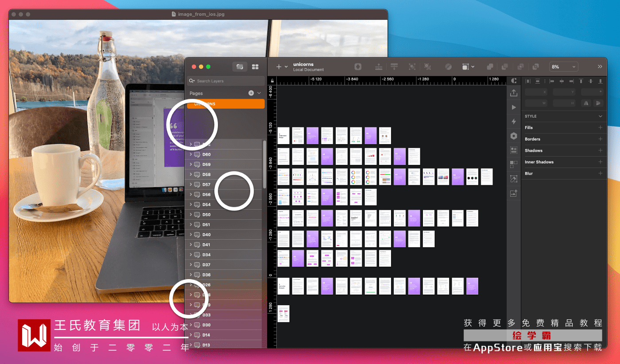Click the C-shaped icon atop the plugin strip
The height and width of the screenshot is (364, 620).
(514, 80)
